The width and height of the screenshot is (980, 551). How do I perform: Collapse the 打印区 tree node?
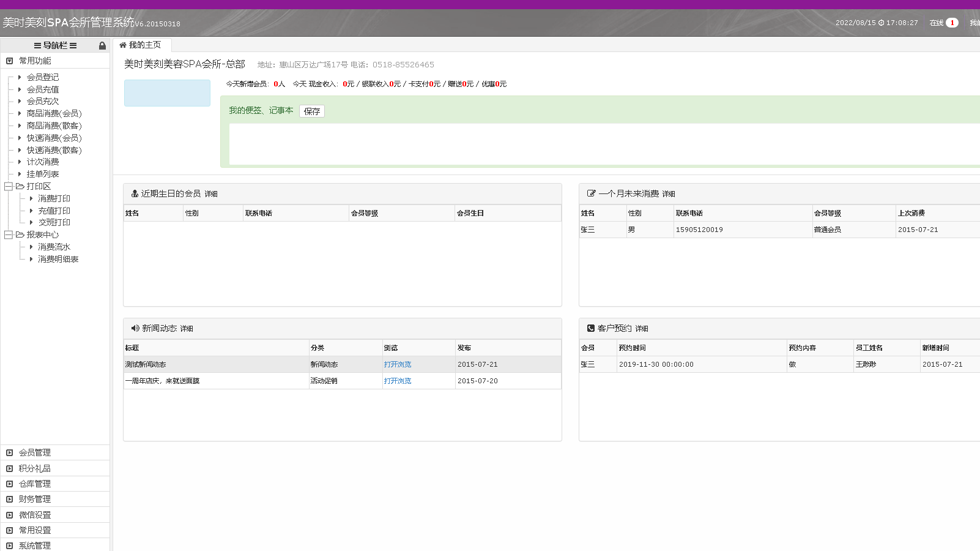[x=9, y=186]
